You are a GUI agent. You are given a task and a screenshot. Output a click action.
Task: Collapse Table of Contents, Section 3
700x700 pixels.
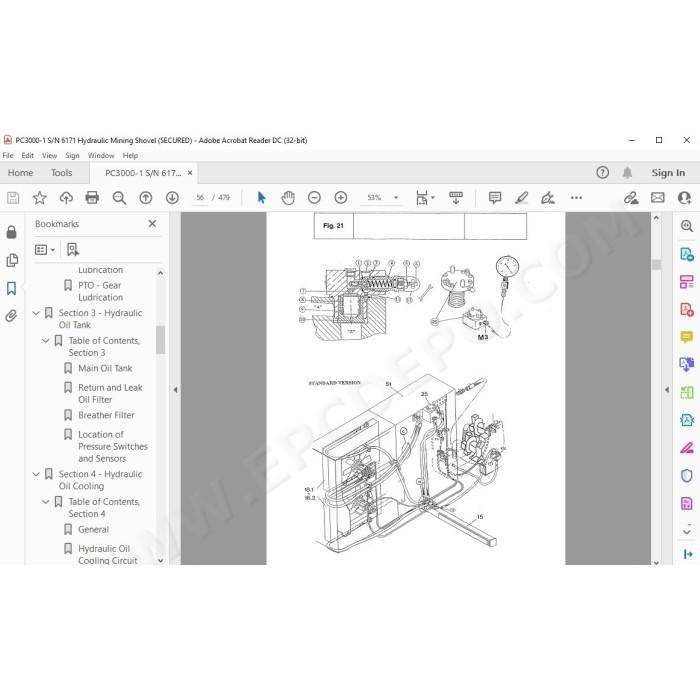point(46,341)
